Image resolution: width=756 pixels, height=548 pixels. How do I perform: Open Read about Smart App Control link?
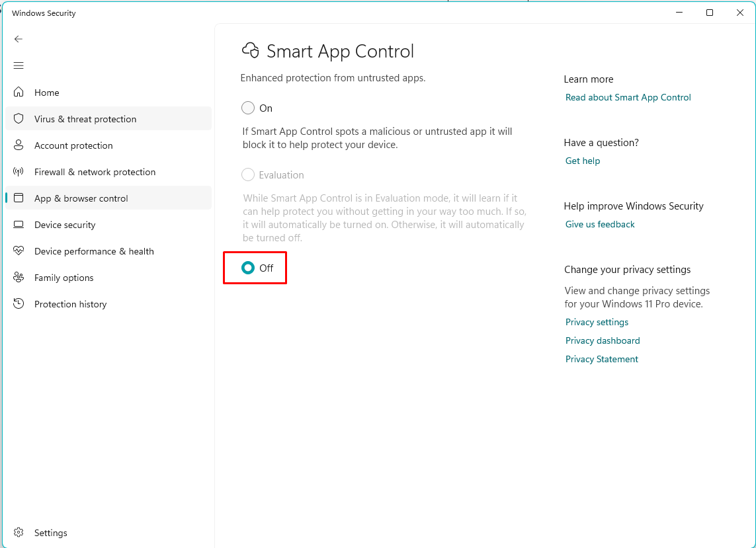[x=628, y=97]
